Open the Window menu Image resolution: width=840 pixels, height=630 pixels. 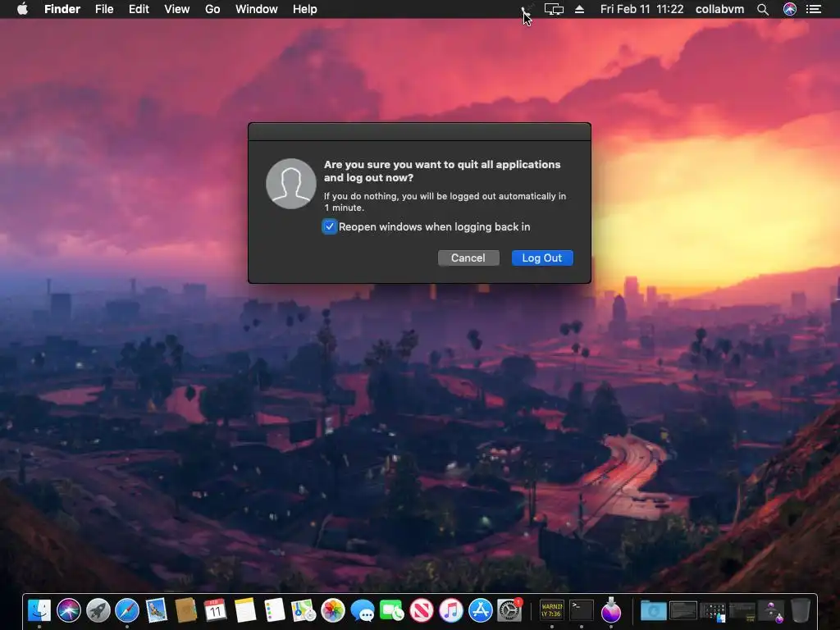coord(257,9)
